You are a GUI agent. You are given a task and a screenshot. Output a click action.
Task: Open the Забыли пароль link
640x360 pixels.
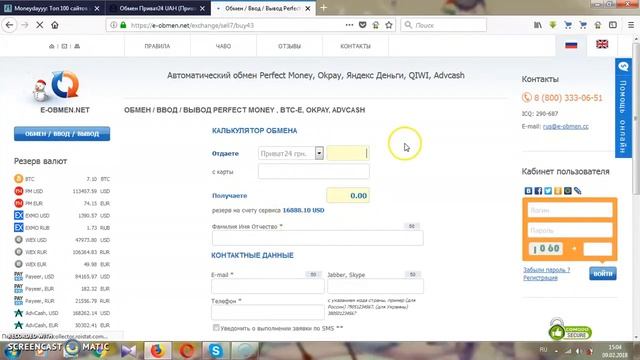tap(547, 270)
